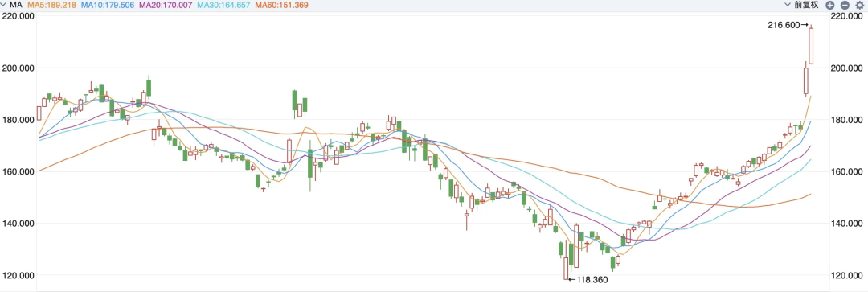The image size is (868, 292).
Task: Click the MA20:170.007 legend label
Action: [166, 5]
